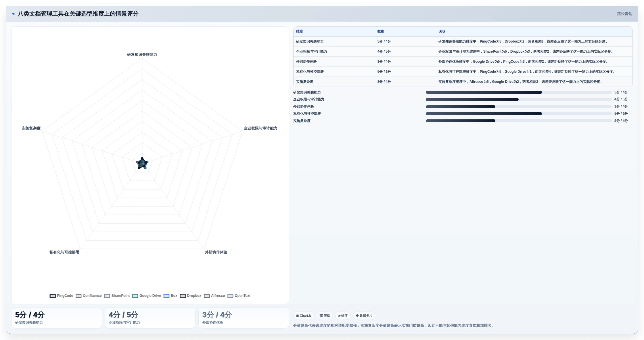The image size is (644, 340).
Task: Click the 维度 column header
Action: 300,31
